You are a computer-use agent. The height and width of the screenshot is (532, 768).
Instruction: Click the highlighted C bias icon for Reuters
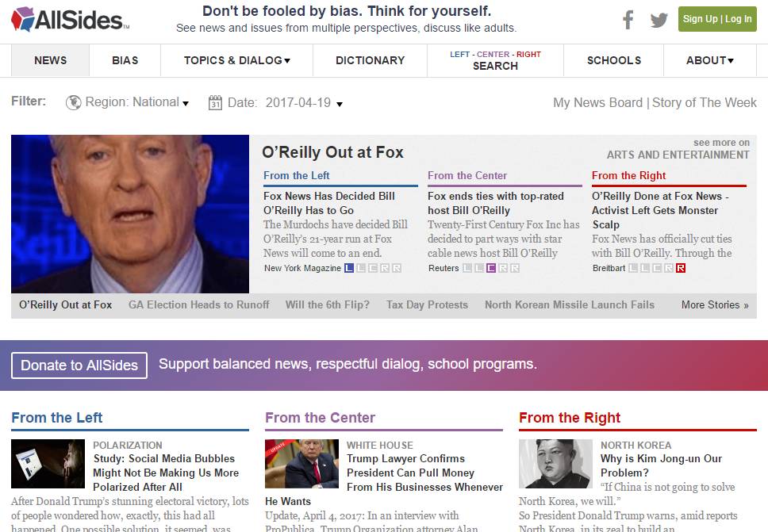tap(491, 268)
